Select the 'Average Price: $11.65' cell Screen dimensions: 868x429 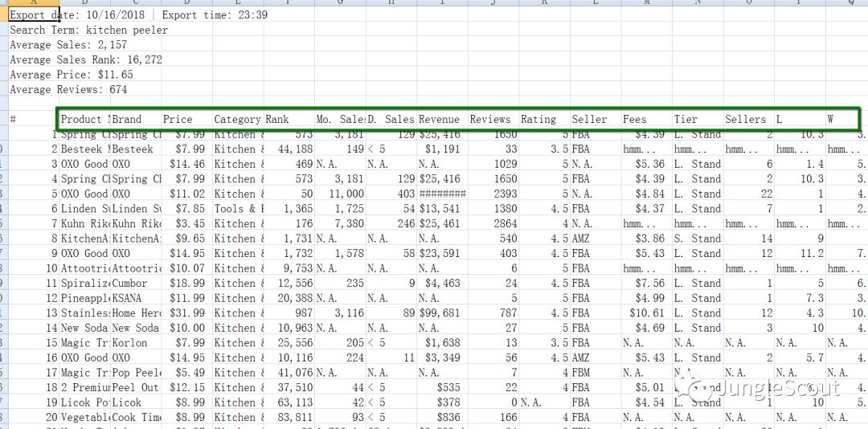click(x=33, y=75)
